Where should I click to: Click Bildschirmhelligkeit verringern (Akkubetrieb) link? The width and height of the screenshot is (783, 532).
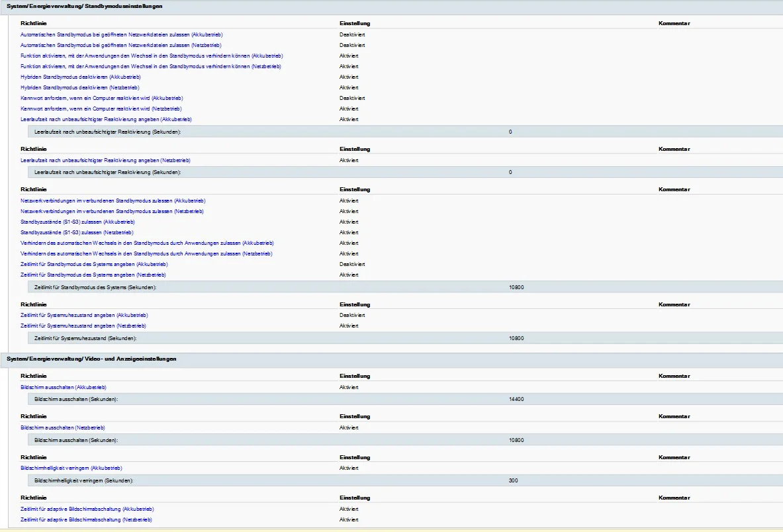(71, 468)
